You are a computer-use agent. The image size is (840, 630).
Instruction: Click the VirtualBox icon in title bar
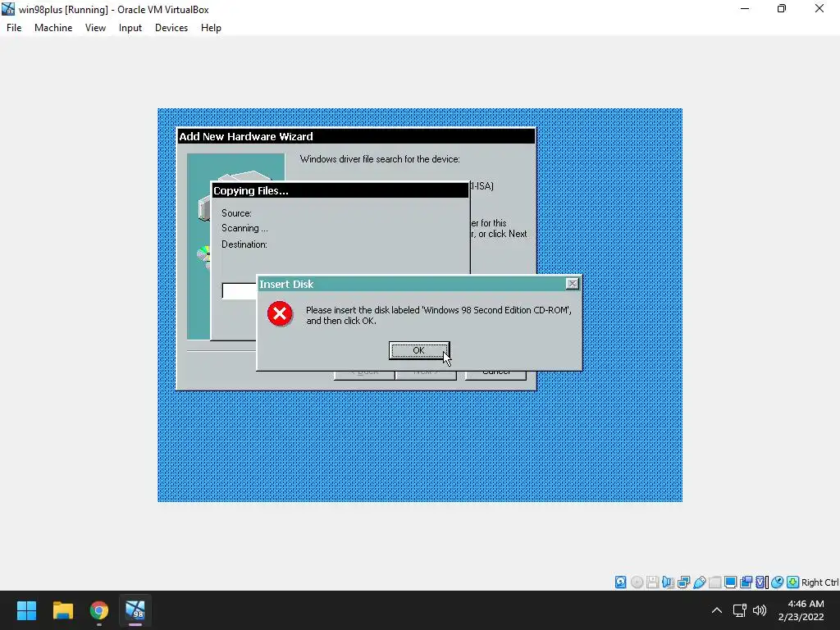(8, 9)
